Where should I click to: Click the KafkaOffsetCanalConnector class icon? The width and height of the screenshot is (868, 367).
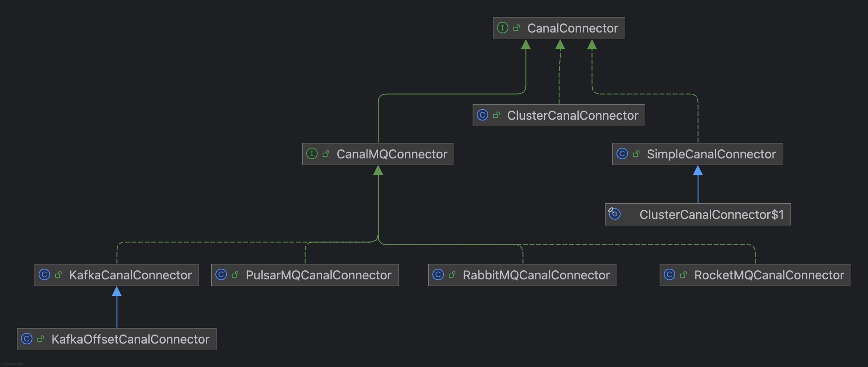point(27,339)
